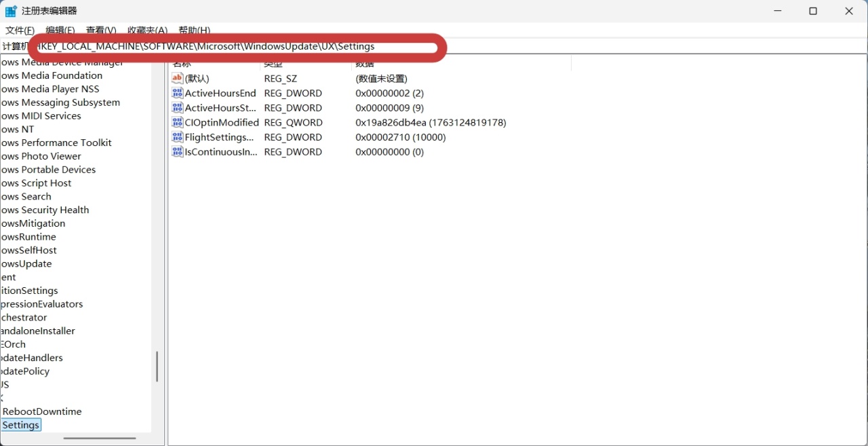Select the FlightSettings... value name
The image size is (868, 446).
point(219,137)
